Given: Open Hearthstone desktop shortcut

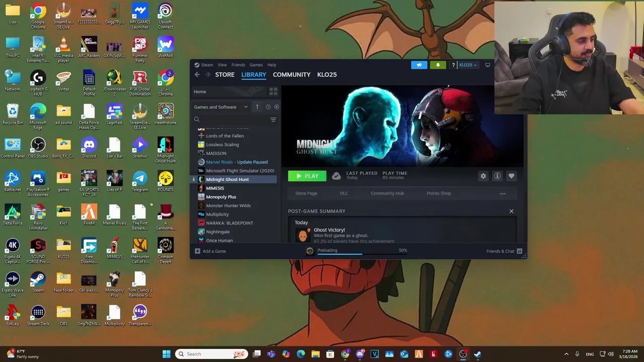Looking at the screenshot, I should tap(166, 114).
